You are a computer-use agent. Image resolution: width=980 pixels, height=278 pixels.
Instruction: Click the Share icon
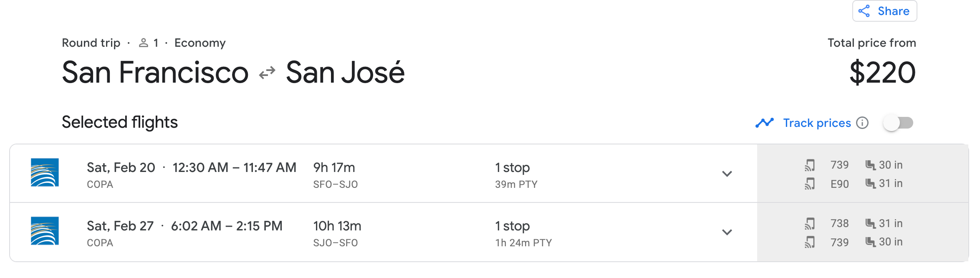[x=864, y=11]
